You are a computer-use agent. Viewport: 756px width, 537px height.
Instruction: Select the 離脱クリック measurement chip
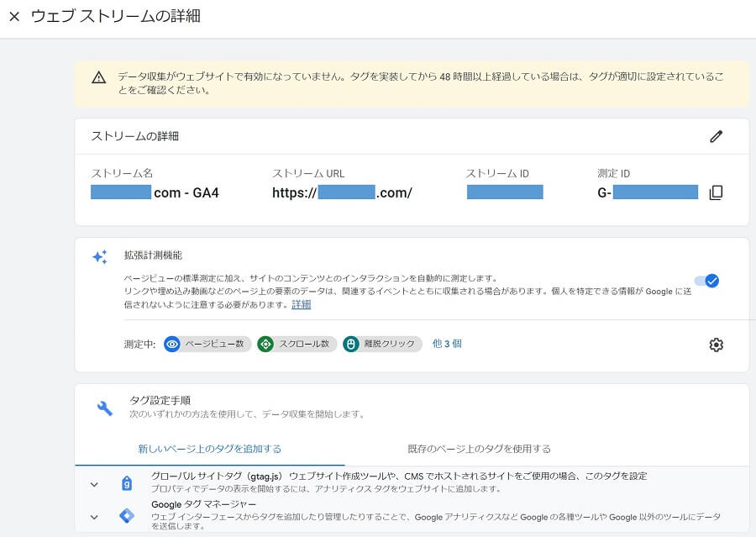click(382, 344)
